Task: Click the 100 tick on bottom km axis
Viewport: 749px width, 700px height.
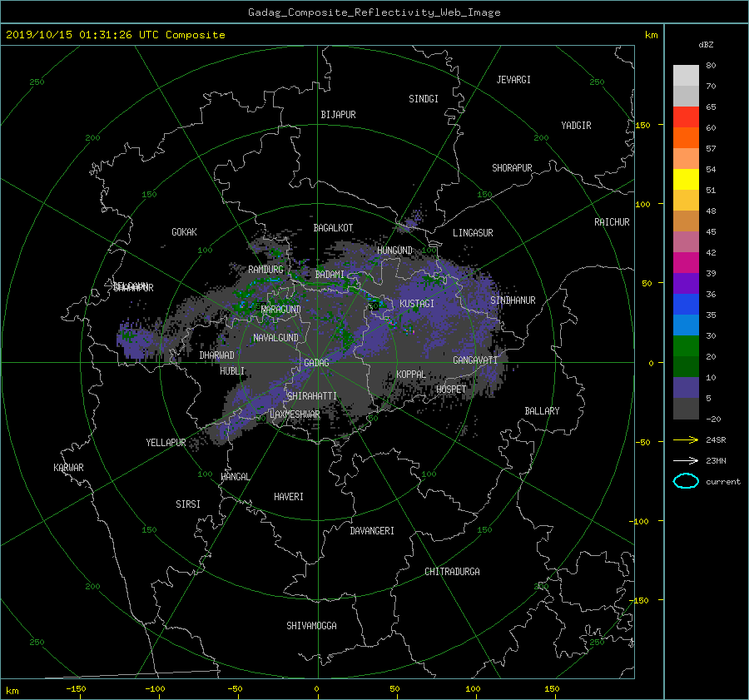Action: pyautogui.click(x=473, y=689)
